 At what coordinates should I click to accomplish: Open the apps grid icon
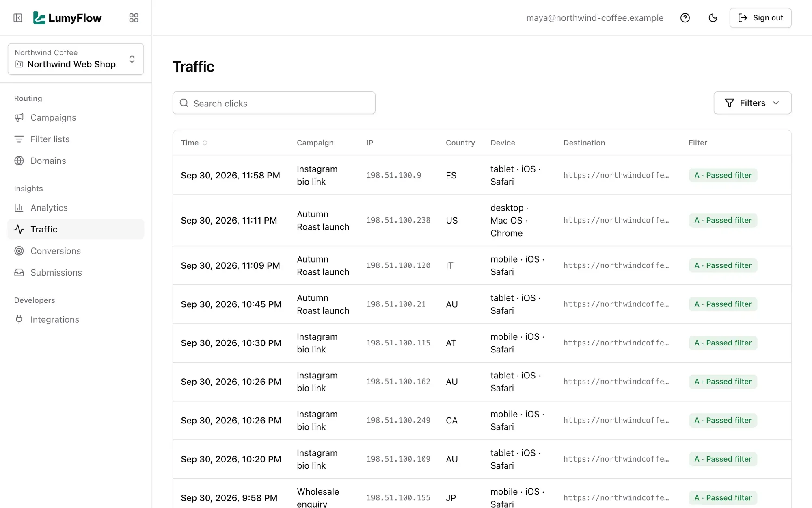coord(134,18)
